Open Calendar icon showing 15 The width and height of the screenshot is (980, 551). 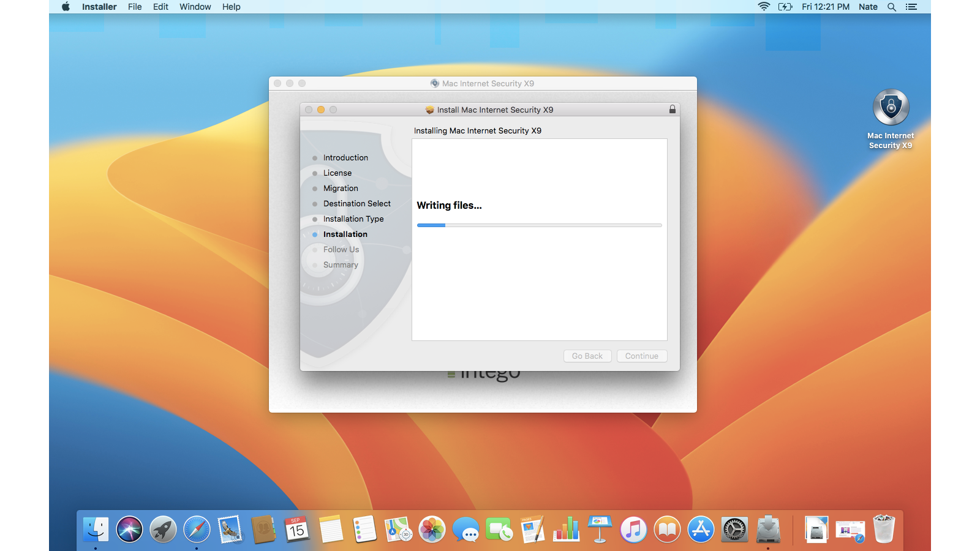click(x=297, y=530)
